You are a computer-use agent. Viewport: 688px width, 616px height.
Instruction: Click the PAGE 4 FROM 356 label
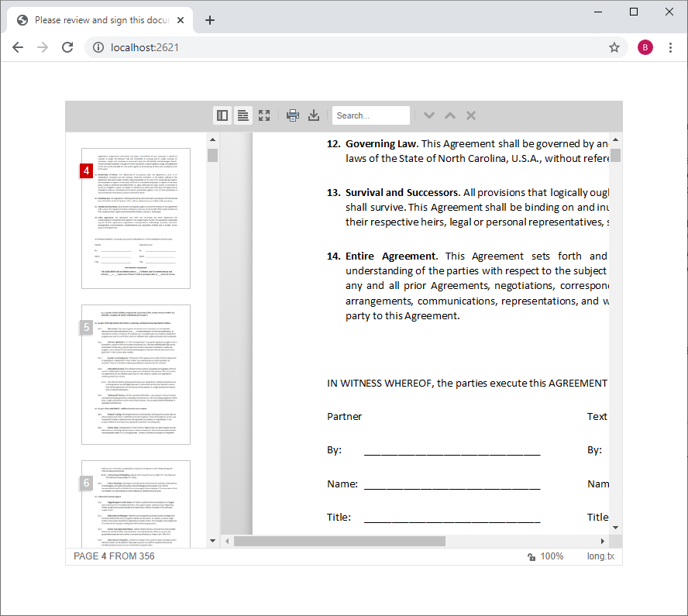coord(114,556)
